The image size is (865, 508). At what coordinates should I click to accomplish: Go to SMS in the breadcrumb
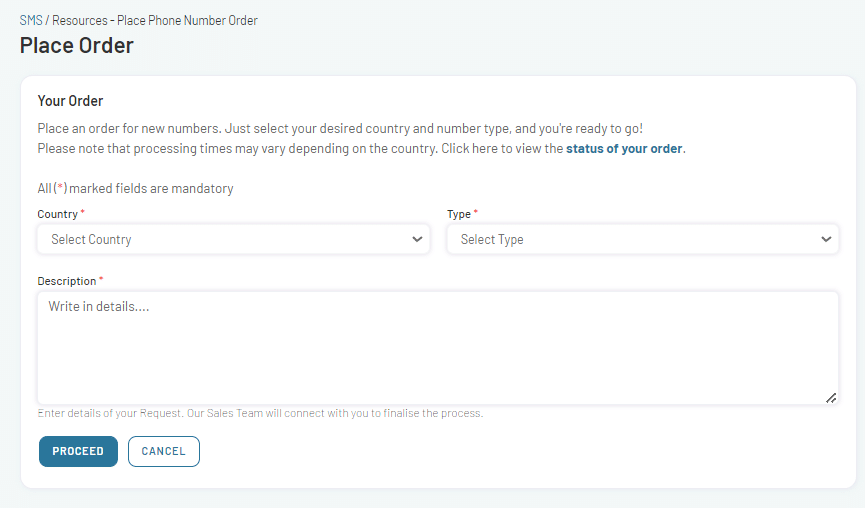(31, 20)
